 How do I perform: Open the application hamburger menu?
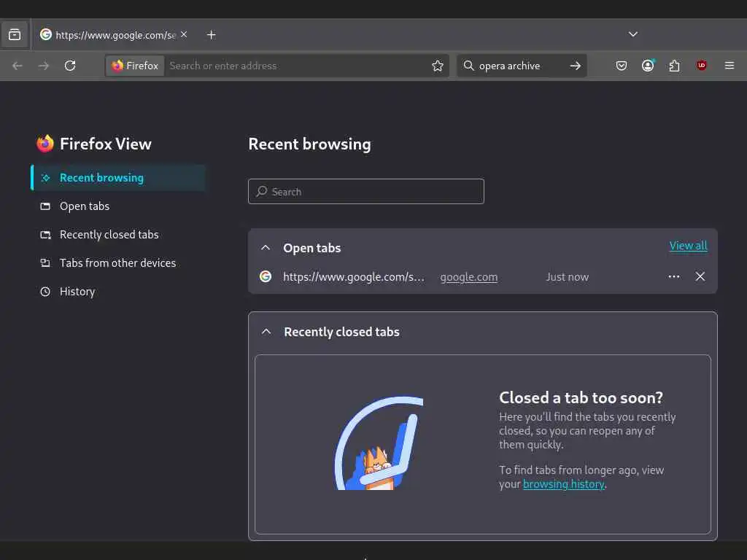tap(729, 66)
